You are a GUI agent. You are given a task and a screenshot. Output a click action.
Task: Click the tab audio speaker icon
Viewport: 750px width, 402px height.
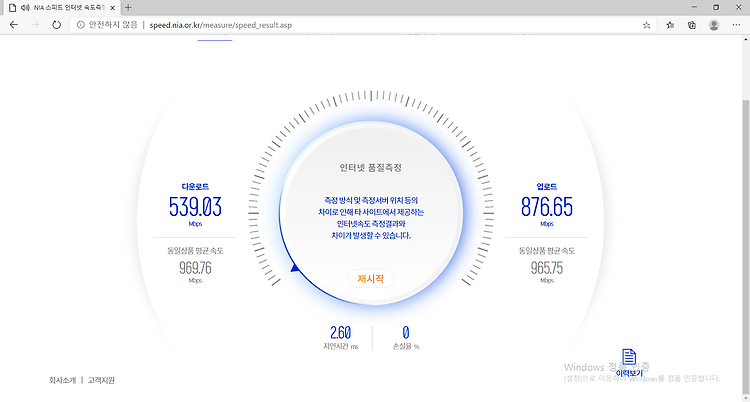pos(25,8)
